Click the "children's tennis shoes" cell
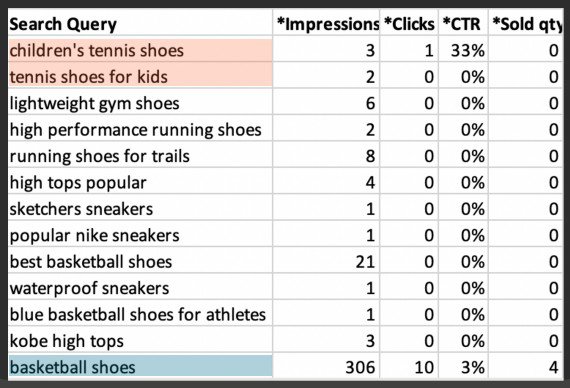This screenshot has width=570, height=388. 140,50
